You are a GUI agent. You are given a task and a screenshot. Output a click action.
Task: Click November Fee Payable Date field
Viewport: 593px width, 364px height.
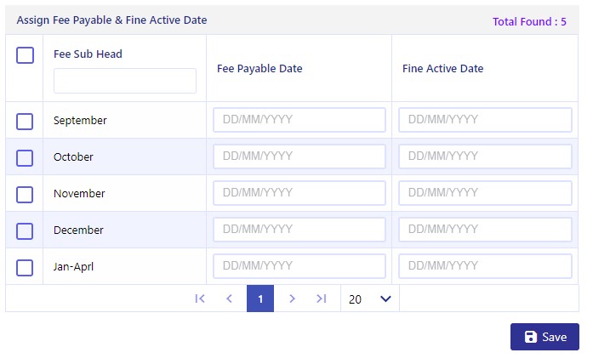299,193
